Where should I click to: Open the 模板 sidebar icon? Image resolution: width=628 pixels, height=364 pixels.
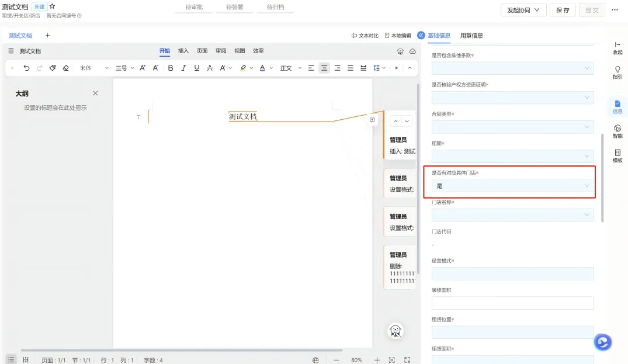[x=617, y=156]
